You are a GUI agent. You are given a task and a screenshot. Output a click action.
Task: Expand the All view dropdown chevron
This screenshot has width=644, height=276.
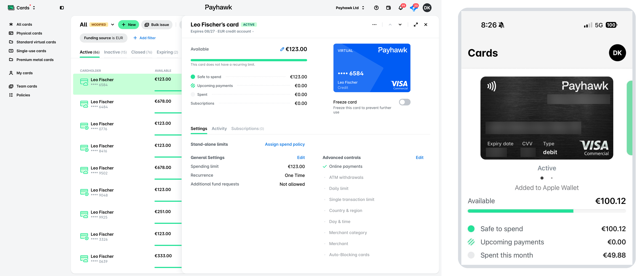point(112,25)
